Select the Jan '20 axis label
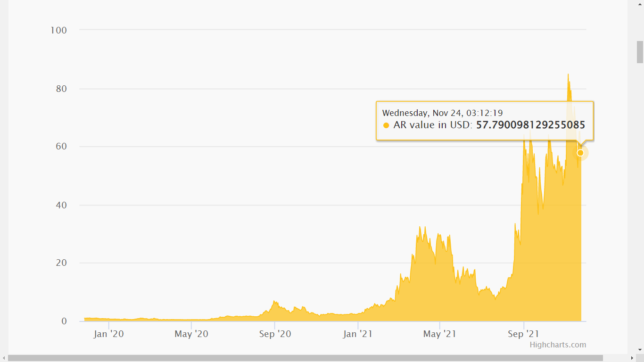Screen dimensions: 644x362 click(x=108, y=333)
